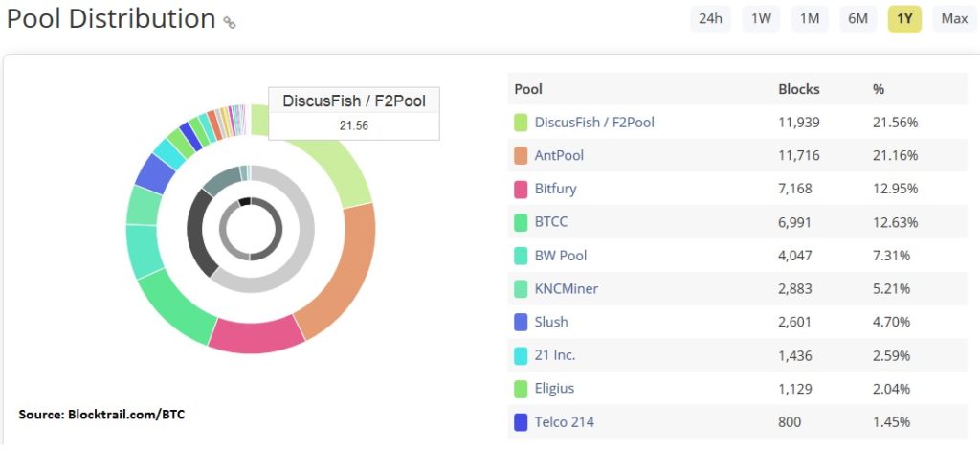Click the Pool column header
Screen dimensions: 980x451
pos(528,89)
